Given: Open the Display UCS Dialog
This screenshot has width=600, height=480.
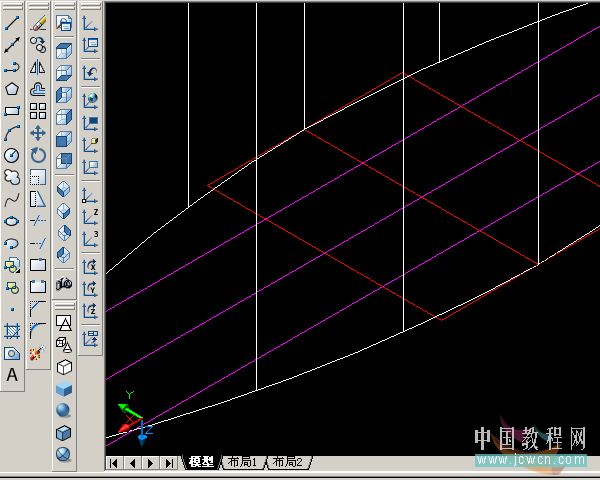Looking at the screenshot, I should [x=90, y=45].
